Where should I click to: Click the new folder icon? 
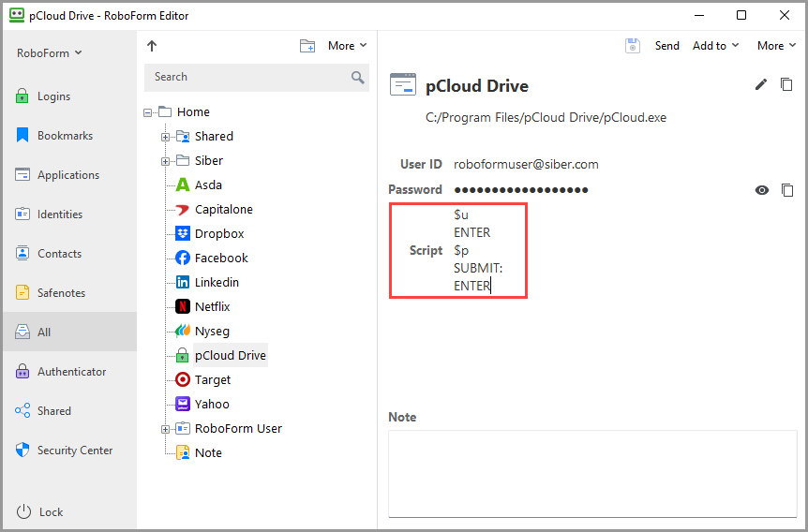(x=307, y=46)
